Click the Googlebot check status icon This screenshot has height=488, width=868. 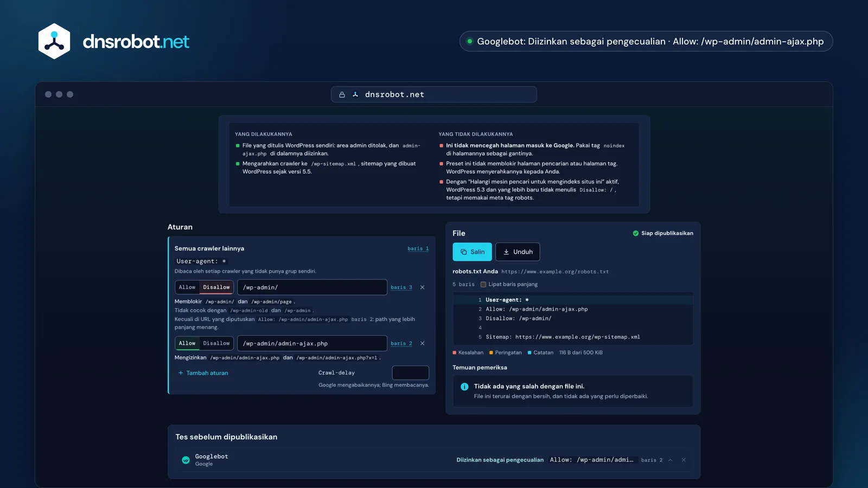pyautogui.click(x=186, y=460)
